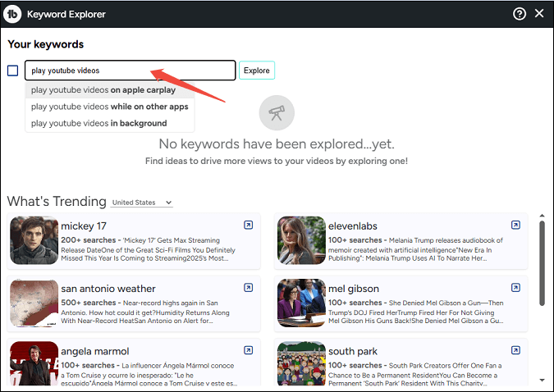Viewport: 554px width, 392px height.
Task: Click the mel gibson thumbnail image
Action: pyautogui.click(x=301, y=303)
